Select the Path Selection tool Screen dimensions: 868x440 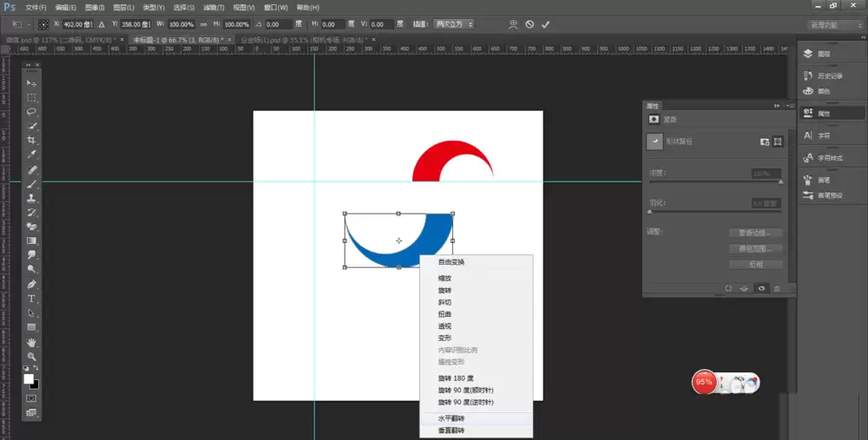coord(31,312)
